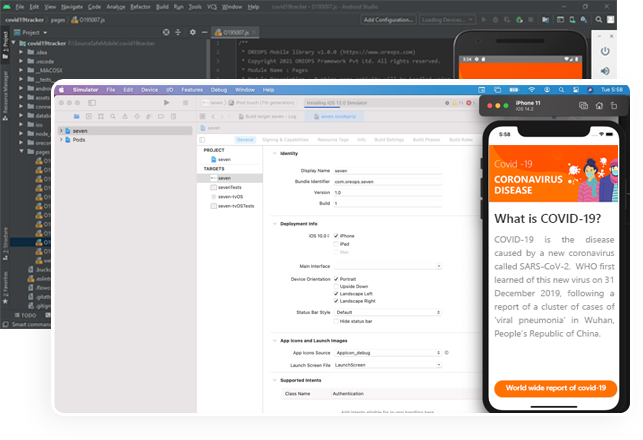Click the Xcode Run (play) button
Image resolution: width=643 pixels, height=440 pixels.
coord(166,103)
